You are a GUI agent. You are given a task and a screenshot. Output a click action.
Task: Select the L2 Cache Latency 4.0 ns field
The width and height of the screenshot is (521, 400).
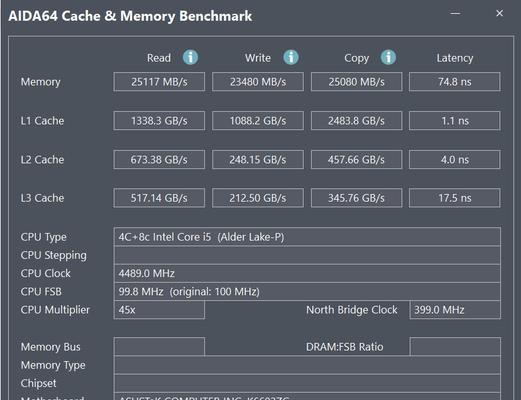click(x=455, y=160)
